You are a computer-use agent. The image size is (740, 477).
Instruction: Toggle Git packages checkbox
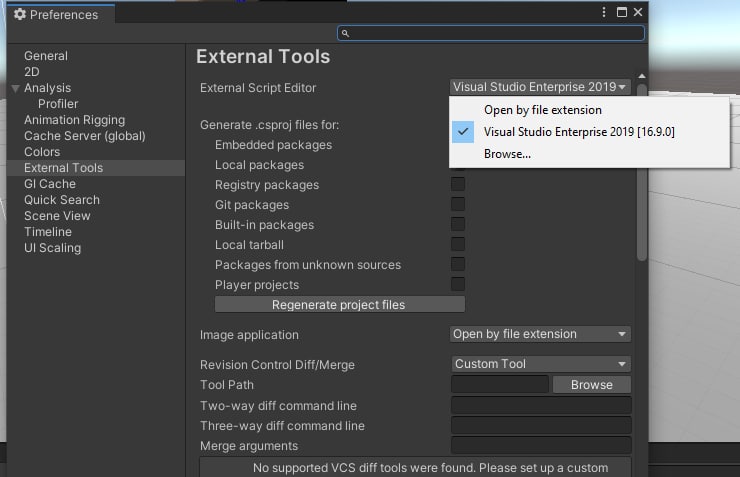[458, 204]
